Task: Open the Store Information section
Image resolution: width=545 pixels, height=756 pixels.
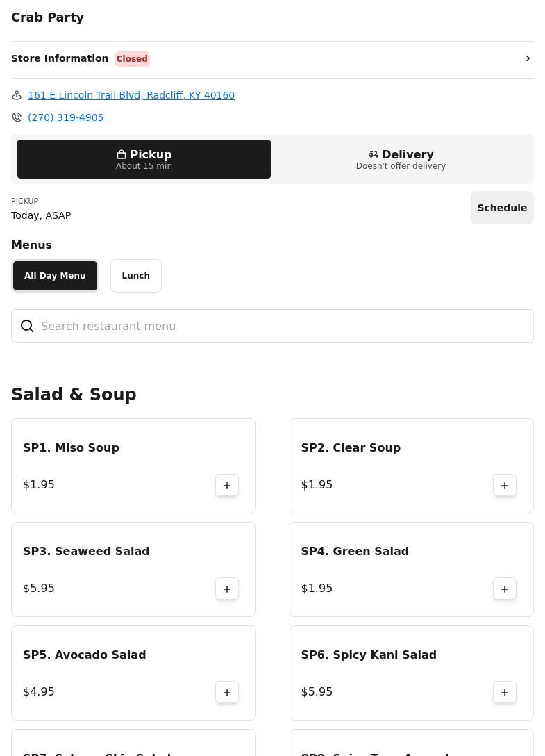Action: coord(60,58)
